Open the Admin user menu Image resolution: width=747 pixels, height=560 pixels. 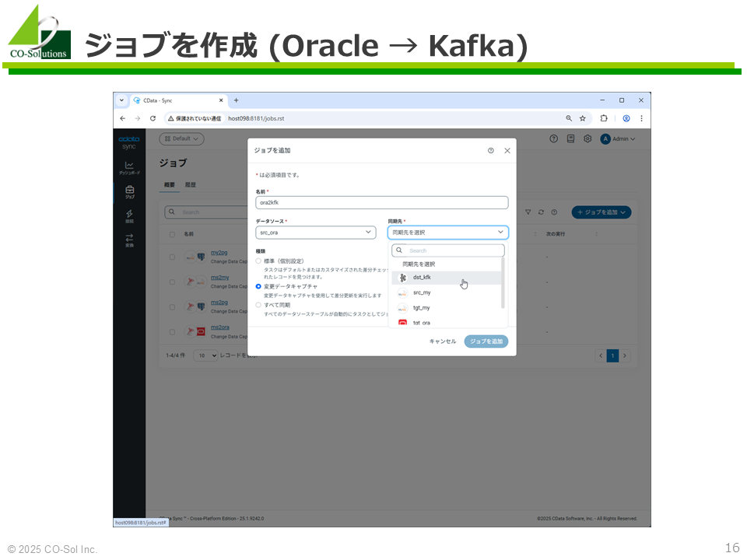tap(618, 139)
